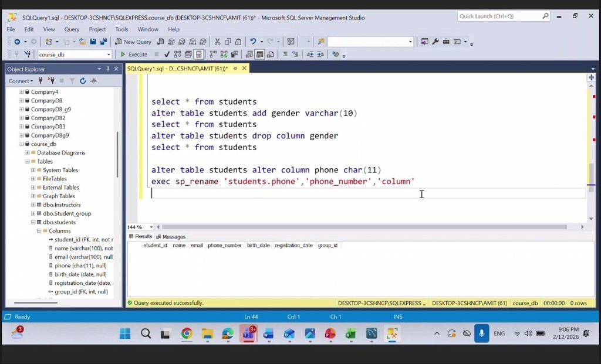
Task: Open the 144 % zoom level dropdown
Action: click(151, 227)
